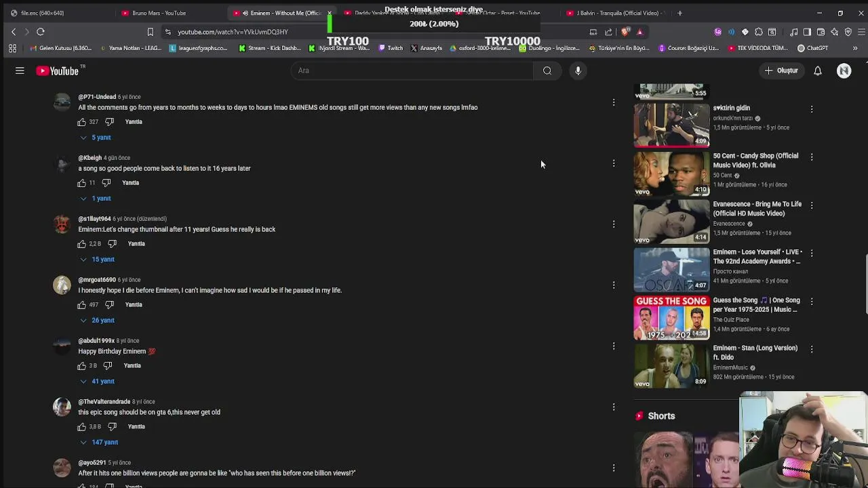Click the search magnifier button
The width and height of the screenshot is (868, 488).
[x=547, y=70]
